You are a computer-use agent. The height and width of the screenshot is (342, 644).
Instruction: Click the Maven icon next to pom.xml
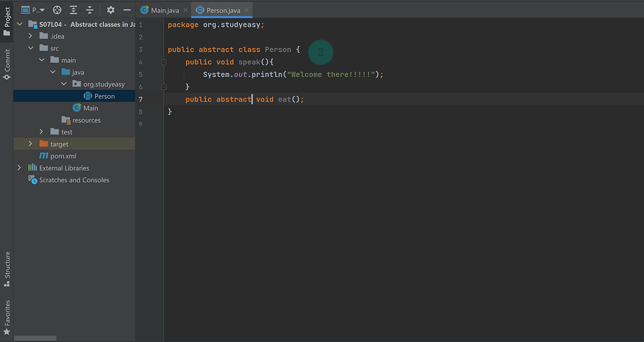[x=43, y=155]
